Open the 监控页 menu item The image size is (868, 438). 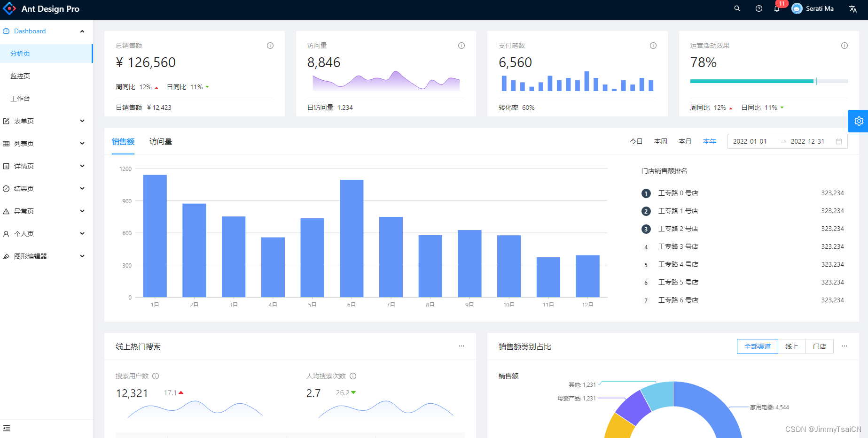[46, 76]
